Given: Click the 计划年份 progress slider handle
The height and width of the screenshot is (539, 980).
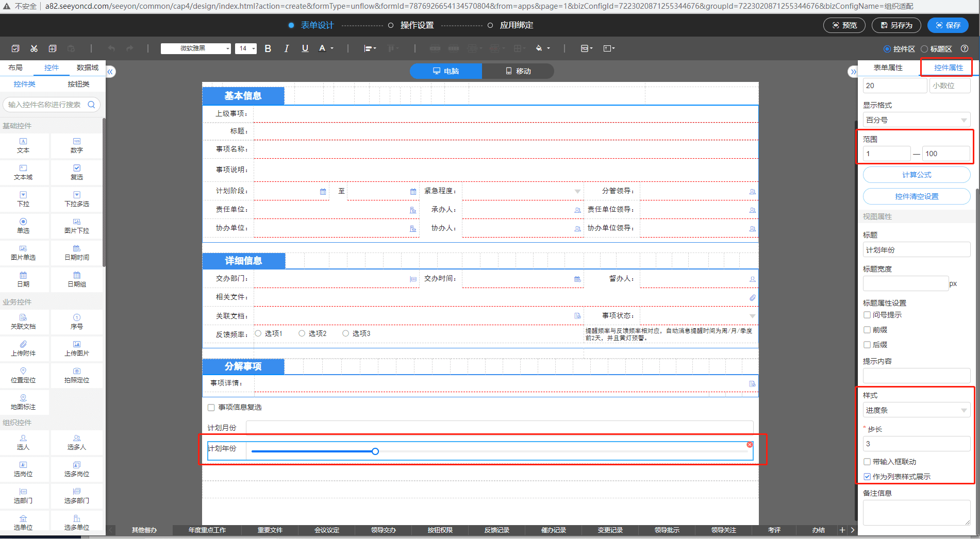Looking at the screenshot, I should [x=375, y=451].
